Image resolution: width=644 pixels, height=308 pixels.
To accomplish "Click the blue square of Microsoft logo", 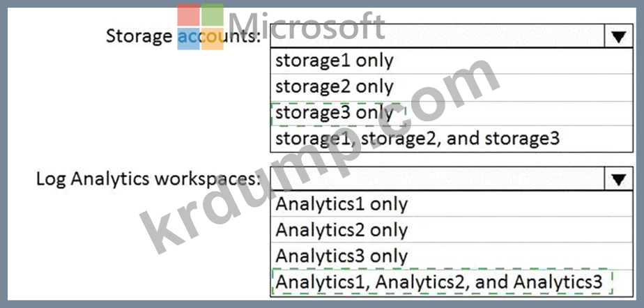I will coord(188,39).
